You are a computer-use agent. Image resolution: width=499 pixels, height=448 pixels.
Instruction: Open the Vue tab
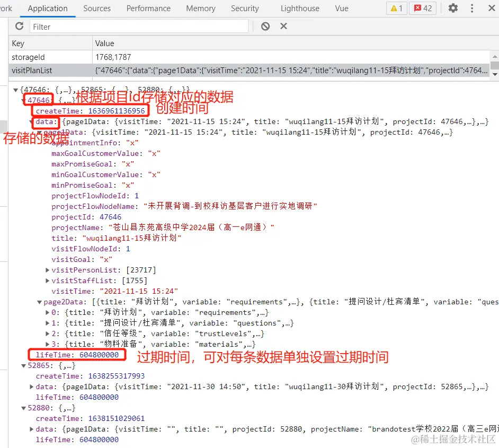(342, 8)
